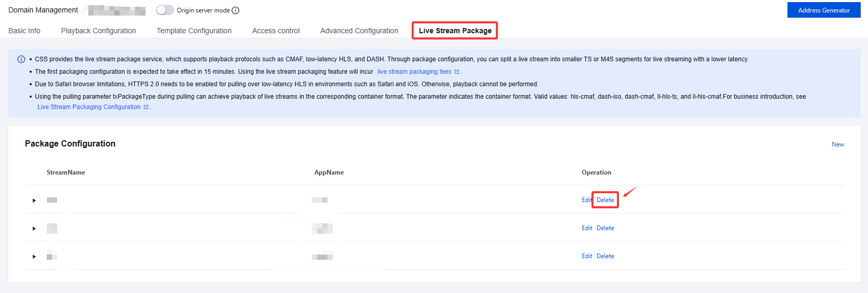Expand the first package configuration row
This screenshot has width=868, height=293.
coord(34,201)
